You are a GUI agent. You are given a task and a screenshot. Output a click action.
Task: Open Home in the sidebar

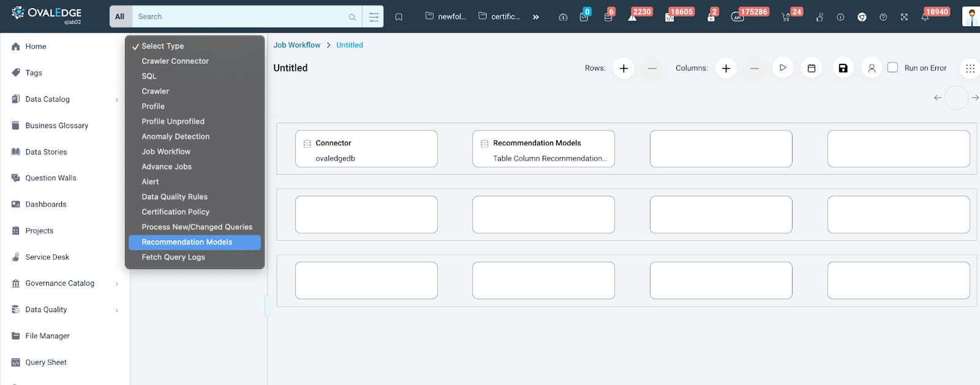point(36,47)
